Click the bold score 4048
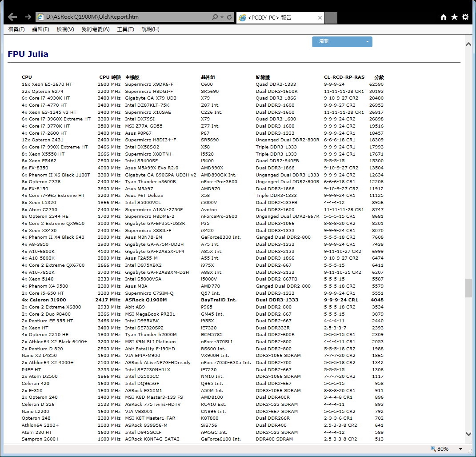The image size is (476, 457). (x=377, y=300)
